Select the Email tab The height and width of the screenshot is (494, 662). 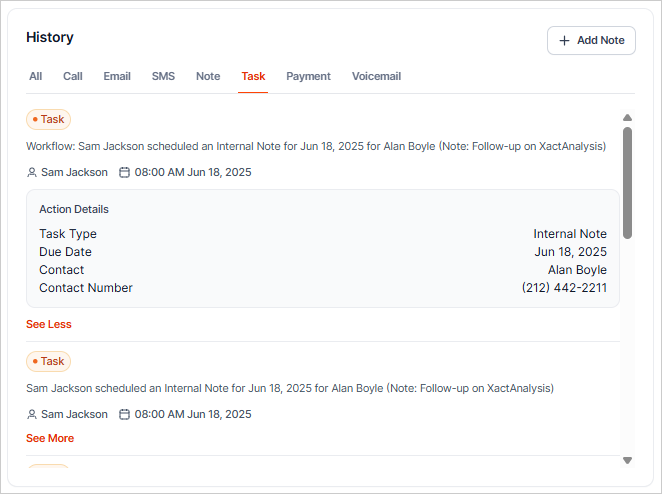click(117, 76)
